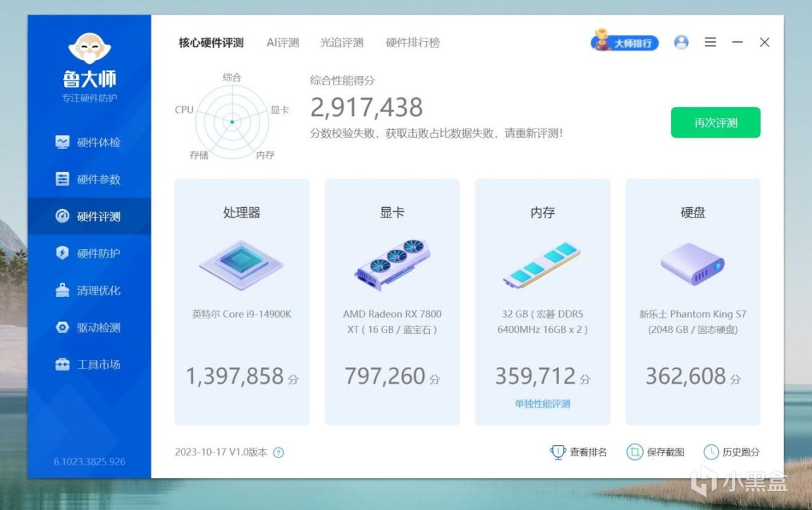Image resolution: width=812 pixels, height=510 pixels.
Task: Click the 英特尔 Core i9-14900K text
Action: point(241,314)
